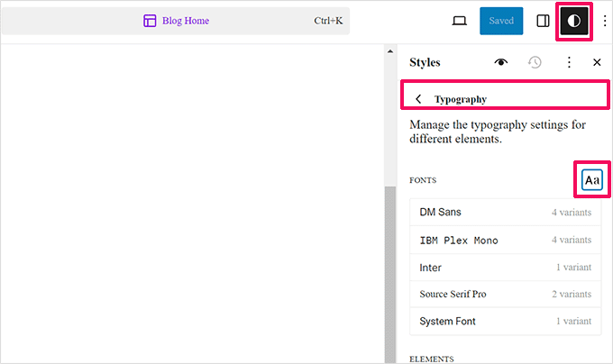Click the Styles half-circle icon
Viewport: 613px width, 364px height.
[x=574, y=21]
